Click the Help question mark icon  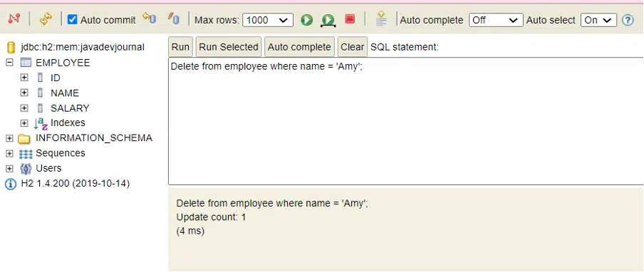coord(628,20)
